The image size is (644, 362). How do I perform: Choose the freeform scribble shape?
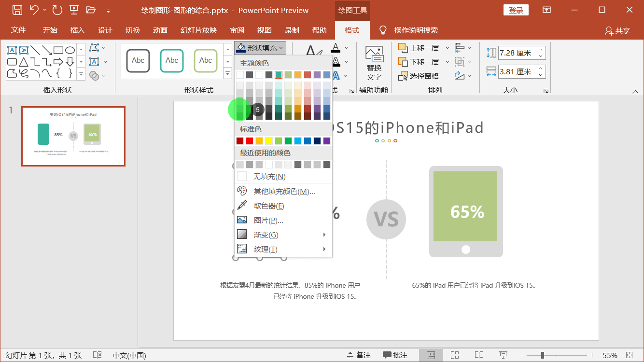[24, 73]
